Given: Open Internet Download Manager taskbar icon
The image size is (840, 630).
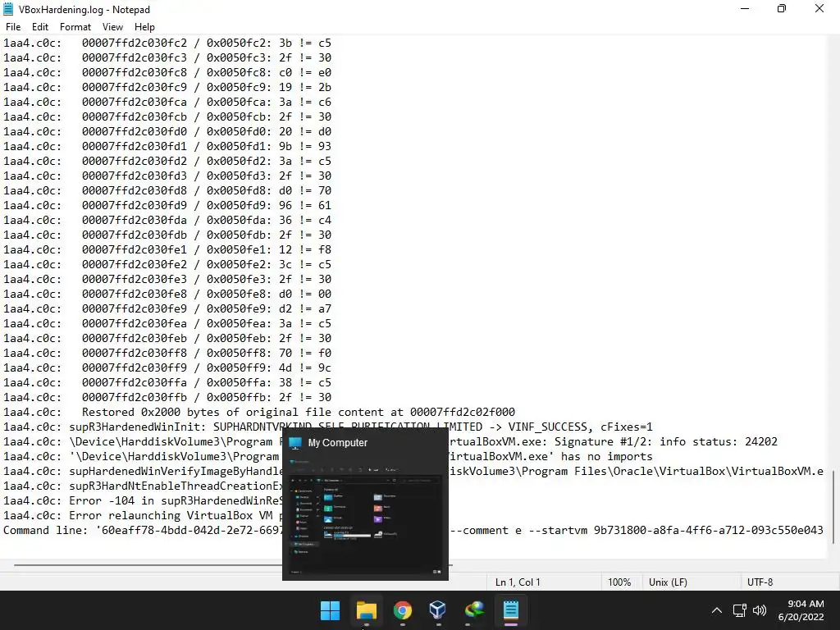Looking at the screenshot, I should [x=474, y=610].
